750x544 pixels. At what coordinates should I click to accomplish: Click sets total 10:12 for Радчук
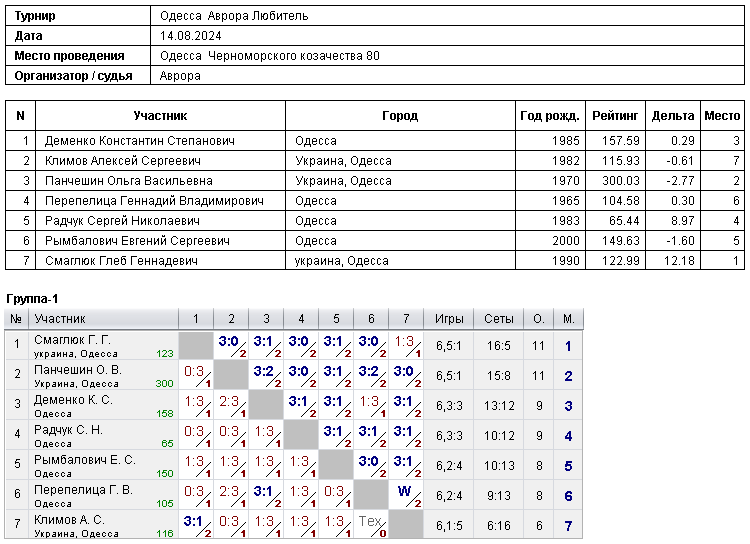(x=498, y=436)
